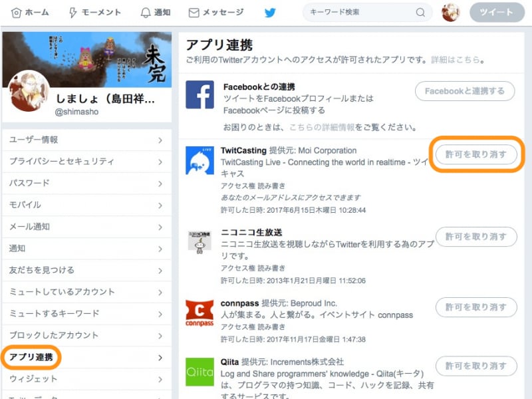Screen dimensions: 532x399
Task: Click the Facebookと連携する button
Action: point(464,91)
